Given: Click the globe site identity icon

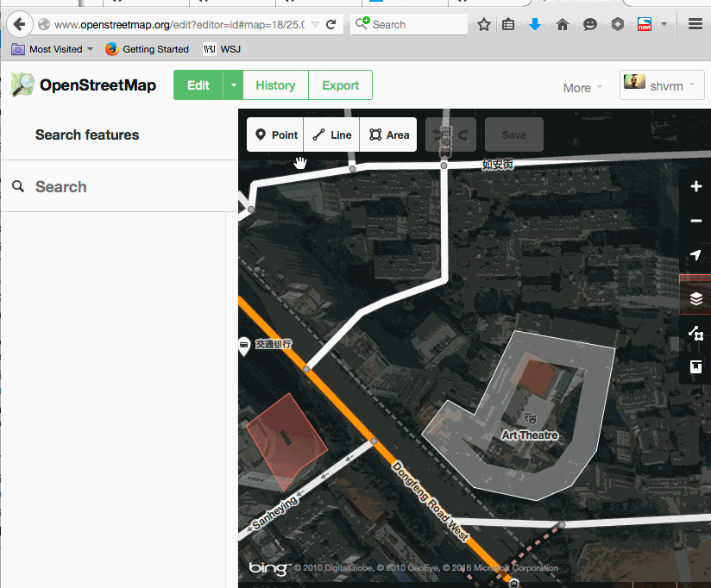Looking at the screenshot, I should [44, 24].
